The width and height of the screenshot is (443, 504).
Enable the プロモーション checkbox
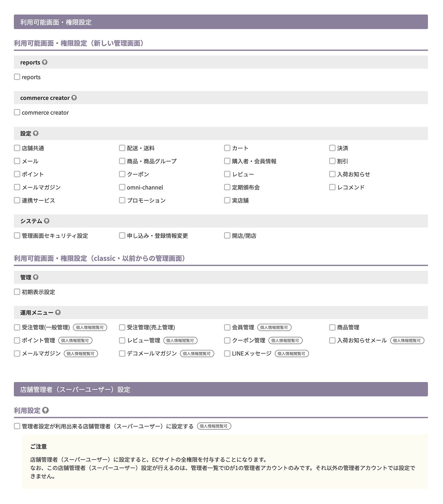(122, 200)
